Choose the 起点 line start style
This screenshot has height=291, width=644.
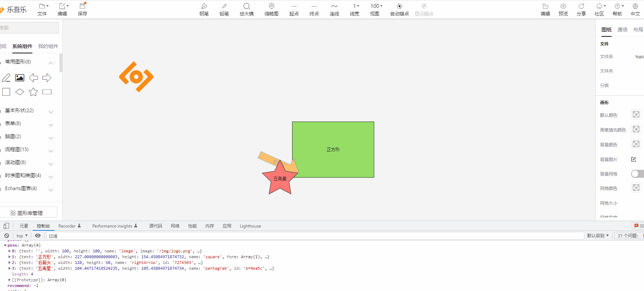pos(294,10)
